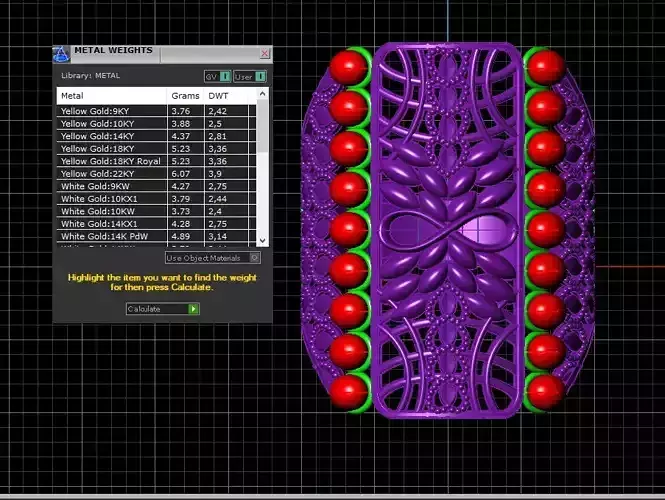Select the top-left red sphere gem

point(348,67)
